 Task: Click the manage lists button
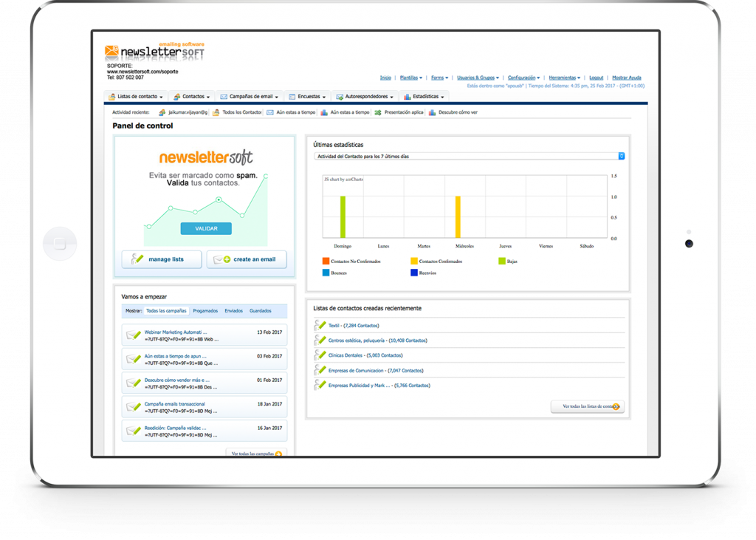(162, 259)
